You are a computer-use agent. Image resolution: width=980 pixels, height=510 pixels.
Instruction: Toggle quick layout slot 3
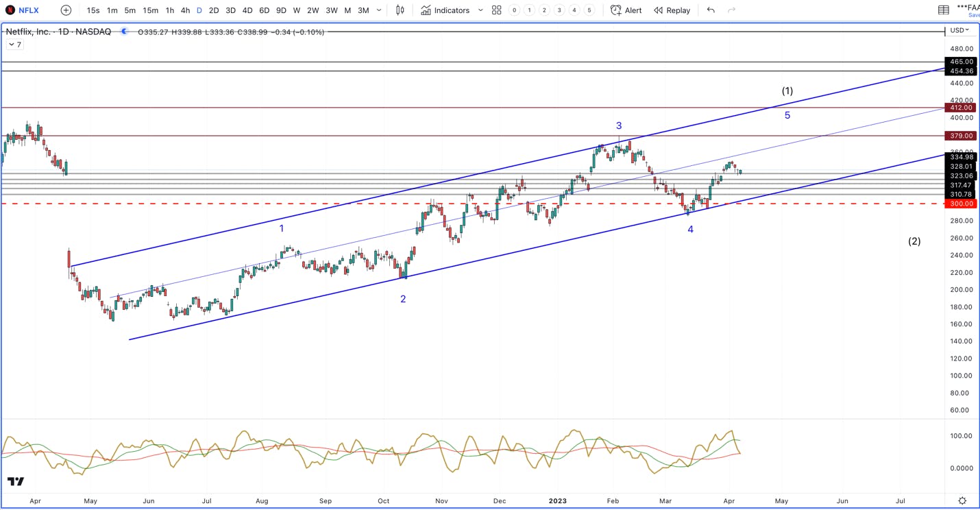click(559, 10)
